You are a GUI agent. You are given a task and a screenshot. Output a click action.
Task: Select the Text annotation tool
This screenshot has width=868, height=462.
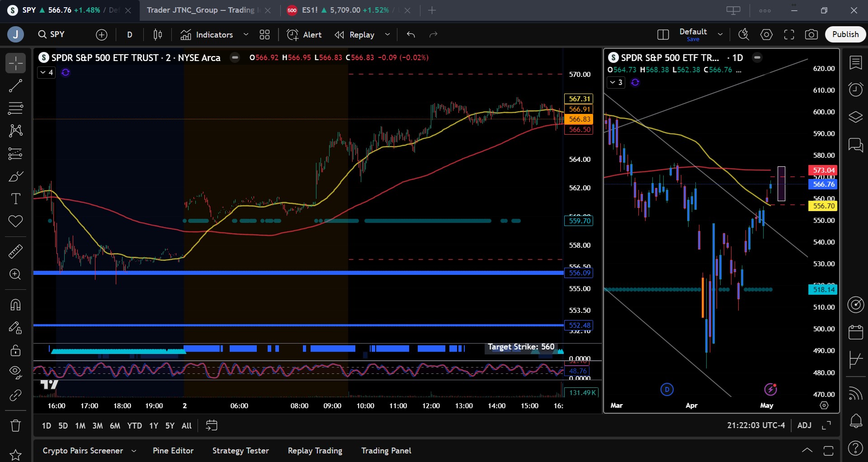(x=15, y=198)
